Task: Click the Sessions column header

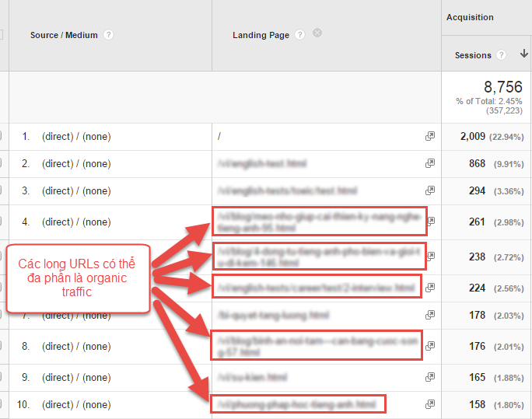Action: pyautogui.click(x=473, y=55)
